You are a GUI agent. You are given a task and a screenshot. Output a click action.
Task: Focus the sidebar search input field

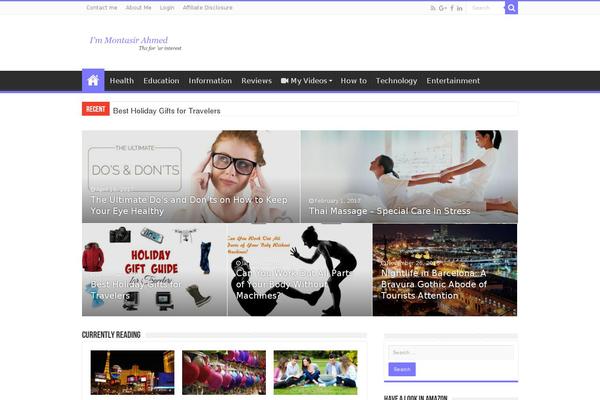[451, 352]
